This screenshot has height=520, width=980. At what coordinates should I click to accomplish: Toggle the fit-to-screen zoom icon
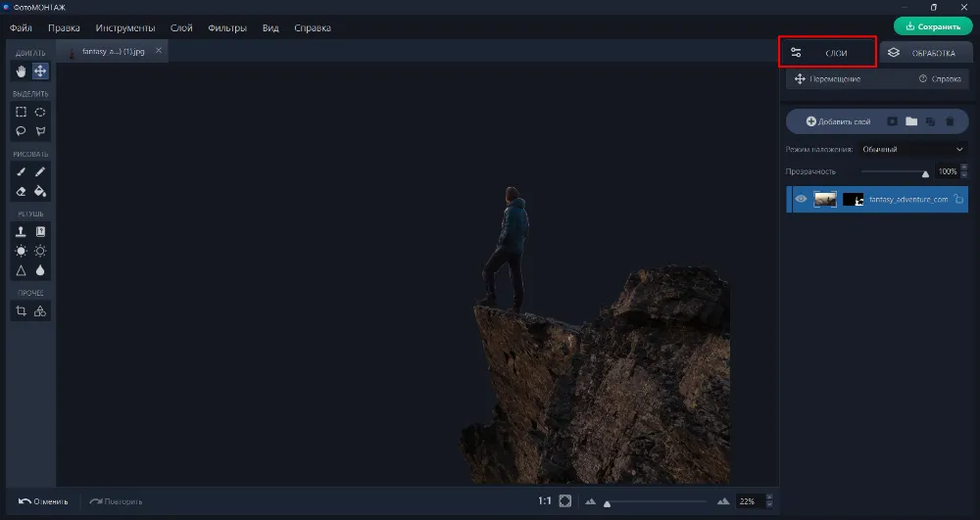point(565,501)
